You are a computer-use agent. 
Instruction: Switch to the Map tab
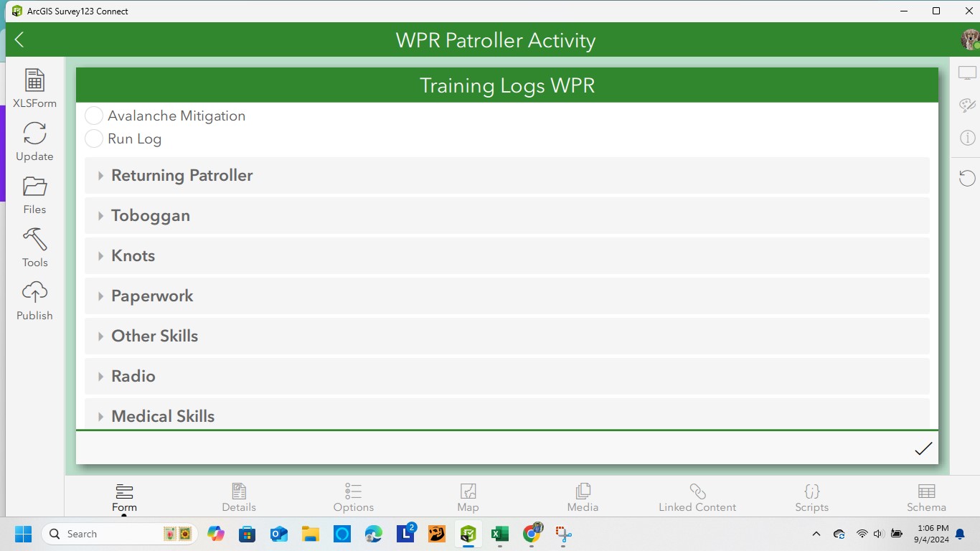(x=468, y=496)
